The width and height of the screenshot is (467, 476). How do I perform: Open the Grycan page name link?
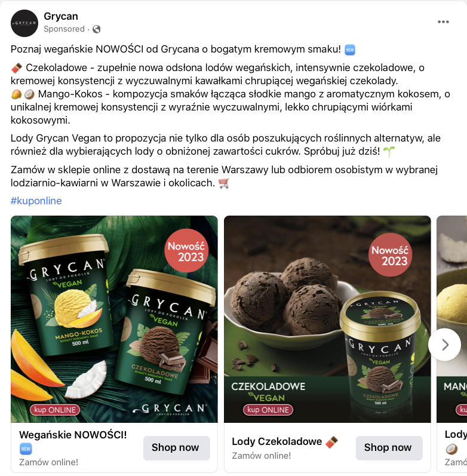point(61,16)
